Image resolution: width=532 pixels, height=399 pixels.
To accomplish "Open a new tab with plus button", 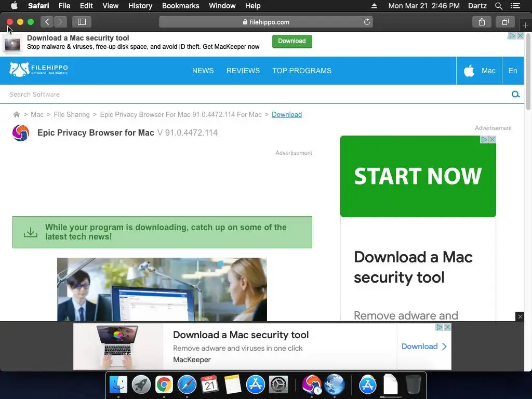I will [525, 25].
